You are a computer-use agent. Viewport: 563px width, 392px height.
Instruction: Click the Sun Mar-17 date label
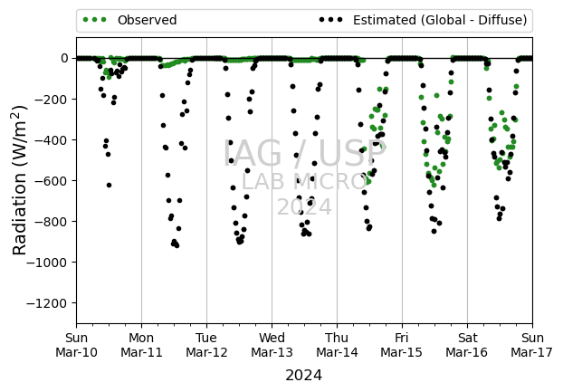click(x=532, y=345)
